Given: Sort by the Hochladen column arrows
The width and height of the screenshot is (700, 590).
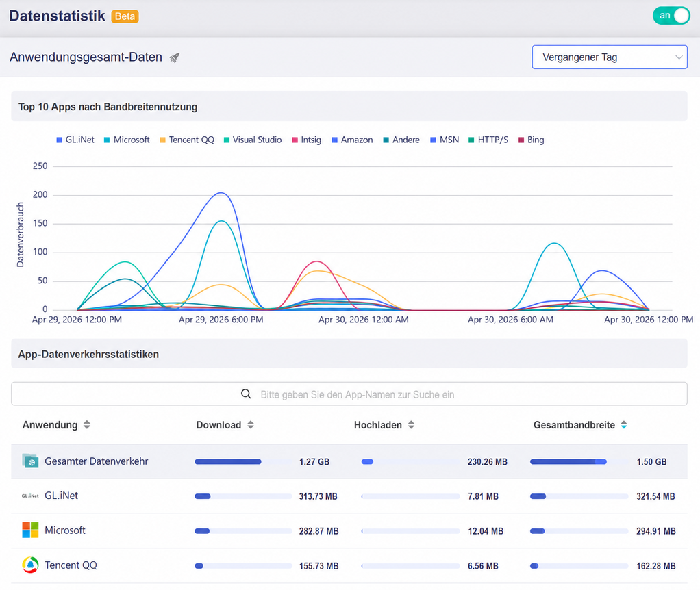Looking at the screenshot, I should [411, 425].
